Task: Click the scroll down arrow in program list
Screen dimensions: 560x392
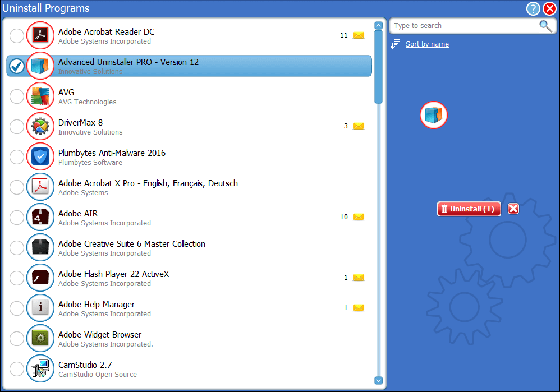Action: (x=378, y=381)
